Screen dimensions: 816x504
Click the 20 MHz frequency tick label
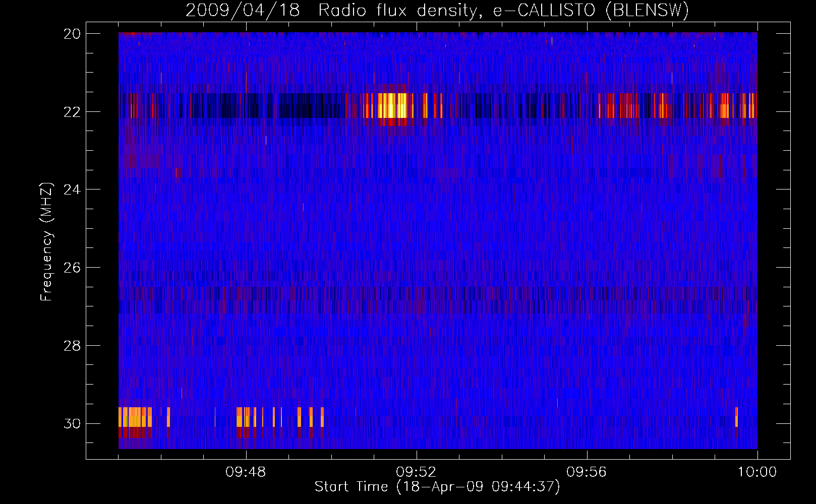[x=72, y=33]
